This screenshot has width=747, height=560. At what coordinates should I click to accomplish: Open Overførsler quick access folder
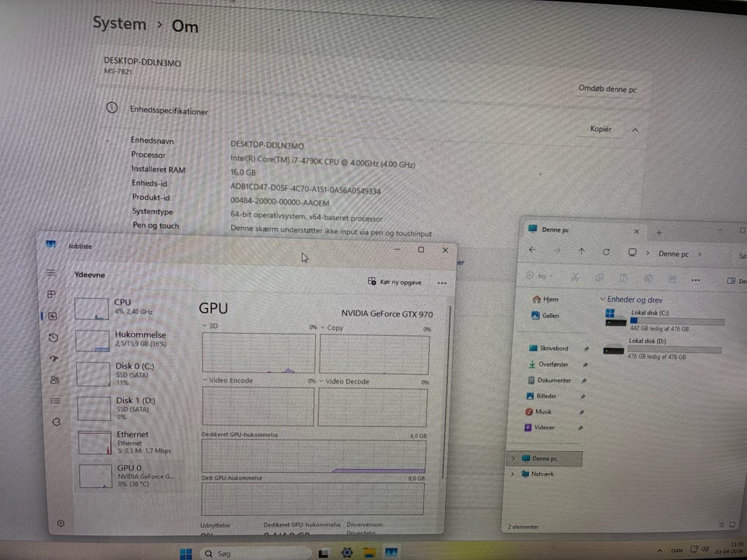(549, 364)
